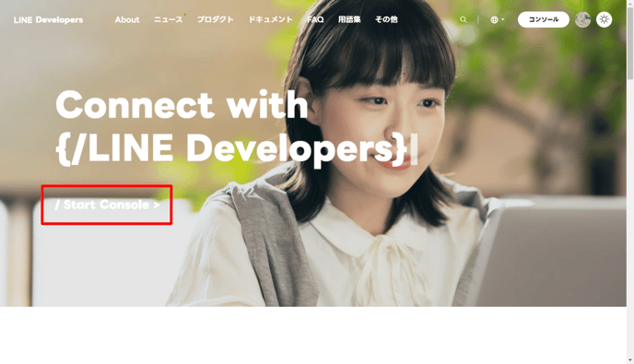Toggle the light/dark theme sun icon

coord(605,19)
